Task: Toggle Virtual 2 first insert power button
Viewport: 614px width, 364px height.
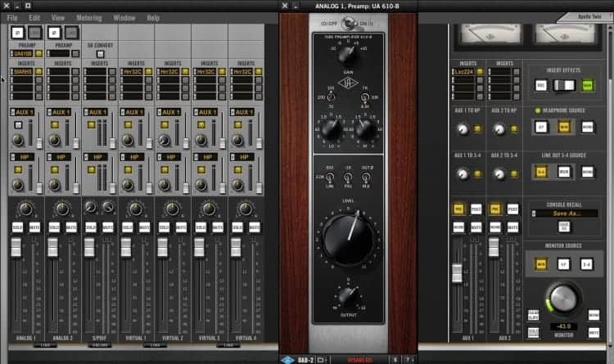Action: [185, 72]
